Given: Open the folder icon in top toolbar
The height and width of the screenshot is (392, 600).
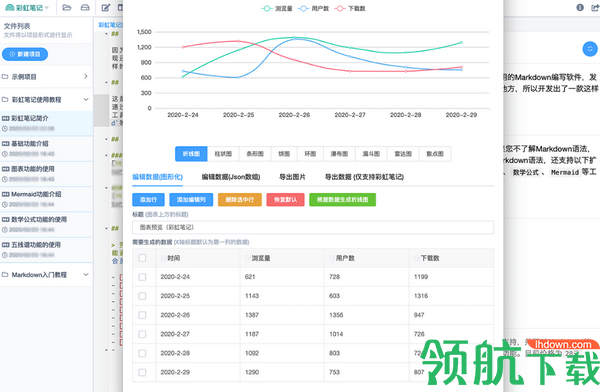Looking at the screenshot, I should point(67,8).
